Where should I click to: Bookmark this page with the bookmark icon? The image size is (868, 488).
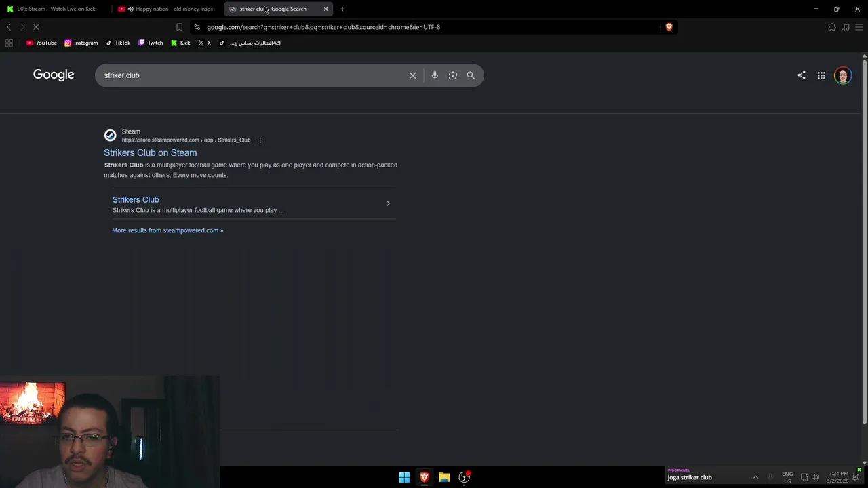179,27
